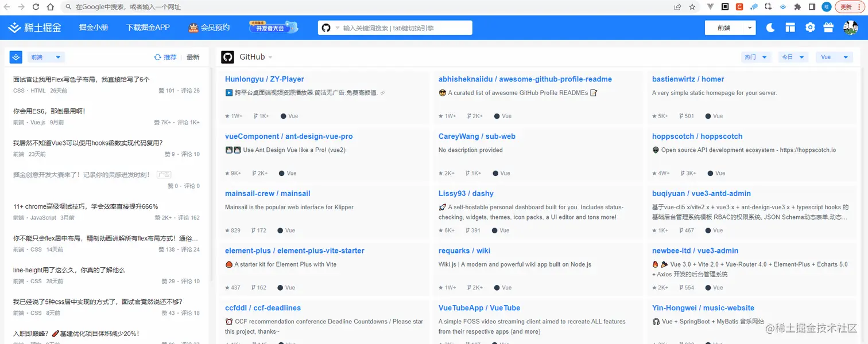Image resolution: width=868 pixels, height=344 pixels.
Task: Click the browser home icon
Action: [50, 7]
